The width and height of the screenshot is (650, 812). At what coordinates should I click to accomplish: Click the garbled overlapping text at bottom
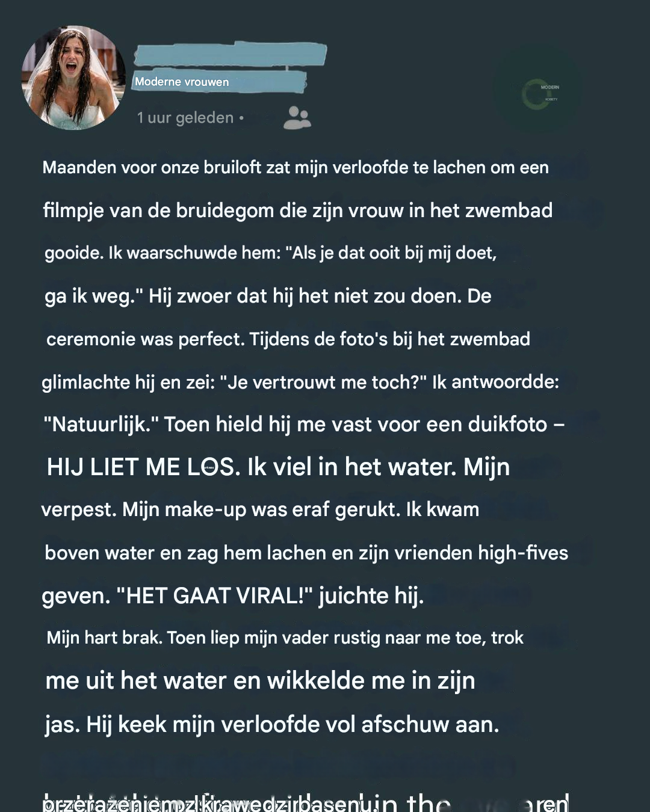pyautogui.click(x=305, y=802)
